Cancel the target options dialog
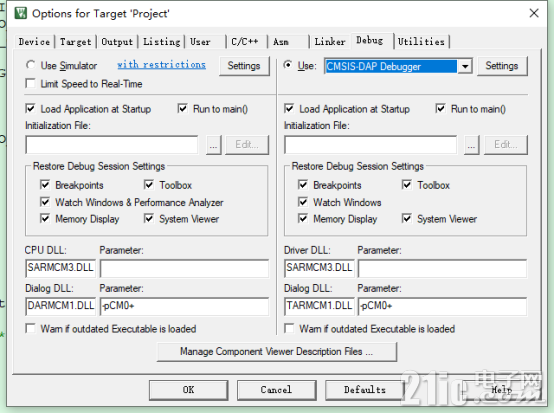The width and height of the screenshot is (554, 413). pyautogui.click(x=276, y=390)
